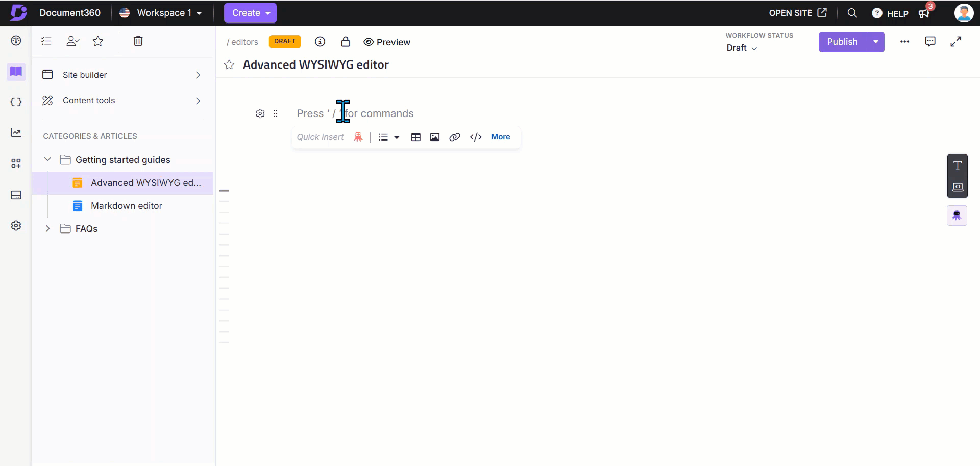Viewport: 980px width, 466px height.
Task: Open the Drive storage icon
Action: [16, 195]
